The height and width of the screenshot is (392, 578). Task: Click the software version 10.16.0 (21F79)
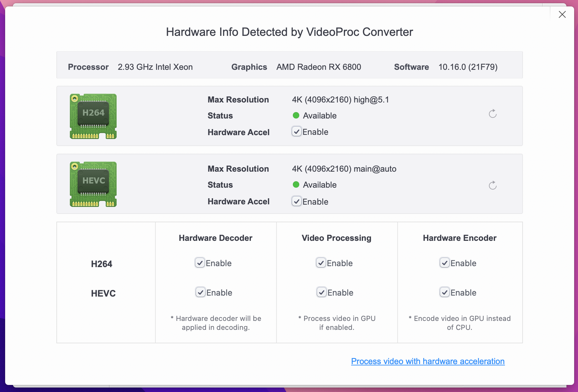pos(468,67)
